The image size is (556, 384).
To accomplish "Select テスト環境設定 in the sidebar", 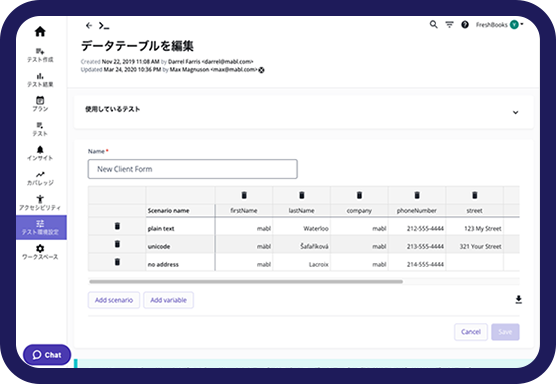I will (41, 227).
